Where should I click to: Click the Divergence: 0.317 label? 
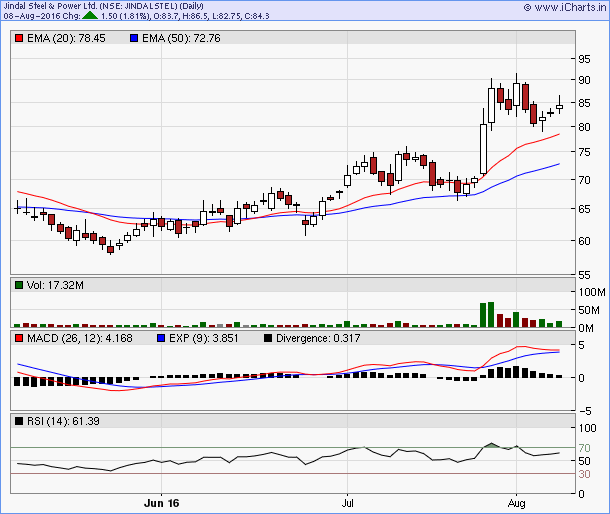tap(318, 338)
